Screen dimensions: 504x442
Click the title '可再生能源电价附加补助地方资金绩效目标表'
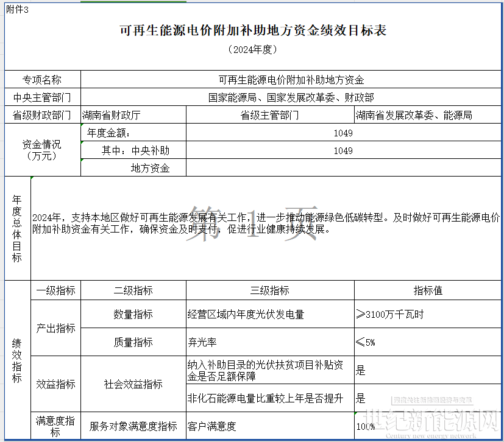[253, 30]
